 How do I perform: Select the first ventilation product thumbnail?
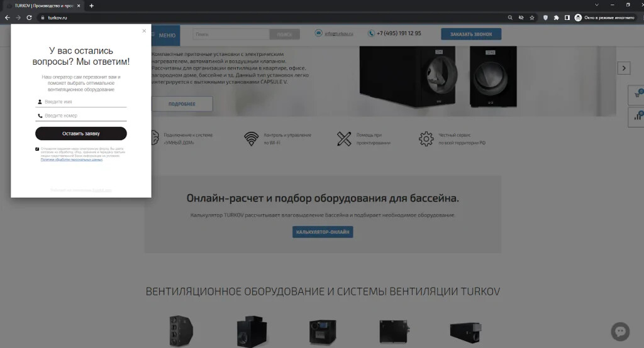[181, 331]
